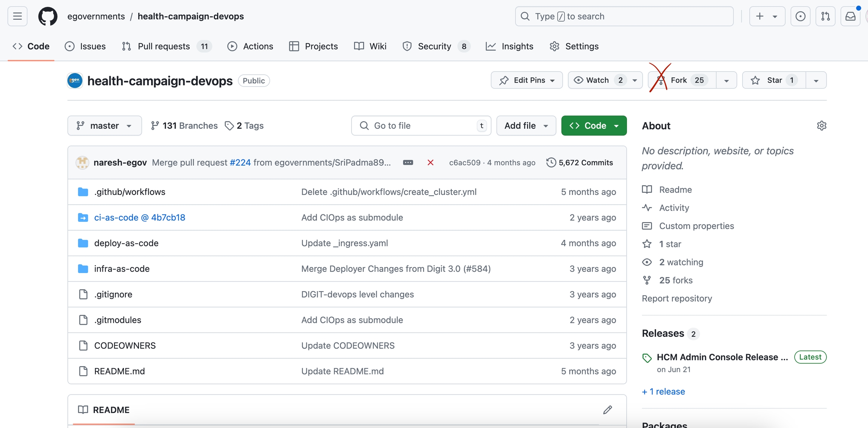Click the README edit pencil icon
868x428 pixels.
click(x=607, y=410)
